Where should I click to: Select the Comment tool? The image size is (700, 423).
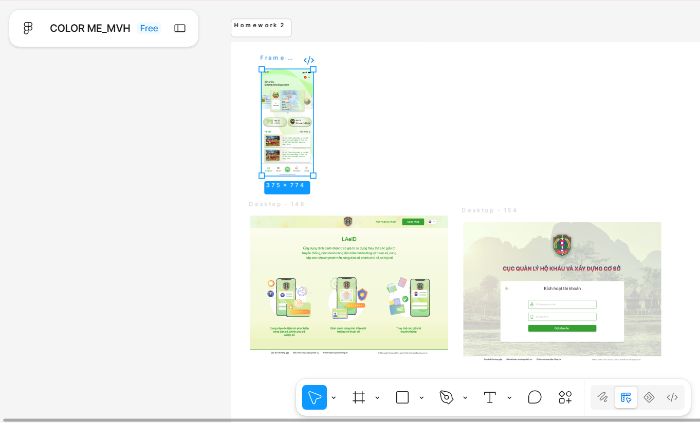coord(534,397)
